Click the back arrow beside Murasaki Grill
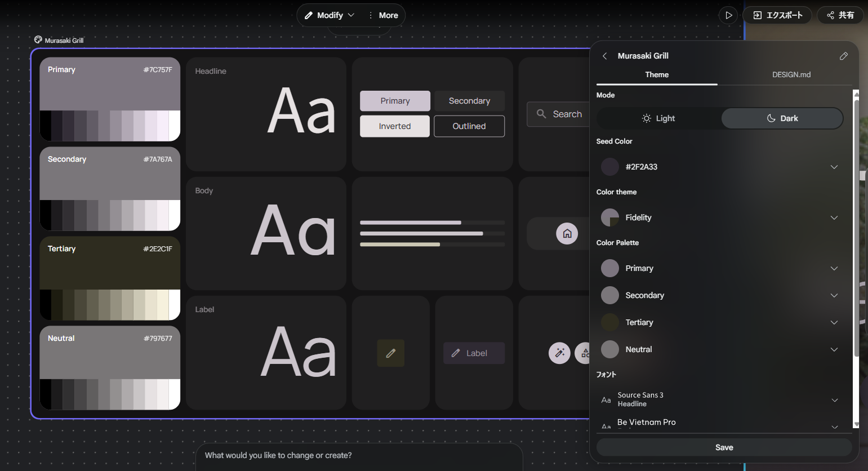This screenshot has width=868, height=471. click(604, 56)
